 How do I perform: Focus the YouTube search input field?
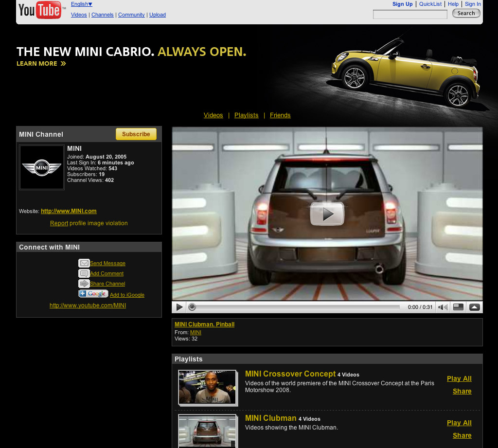[410, 14]
